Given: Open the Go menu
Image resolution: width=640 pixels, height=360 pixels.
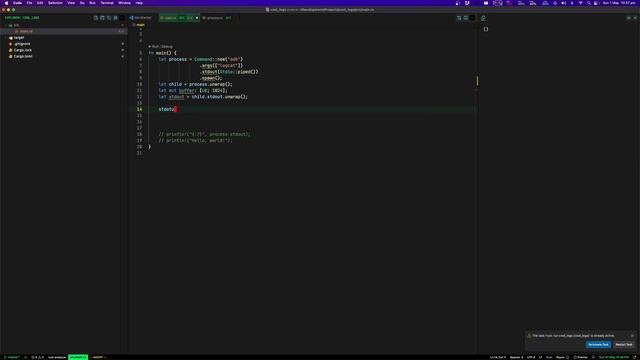Looking at the screenshot, I should point(82,3).
